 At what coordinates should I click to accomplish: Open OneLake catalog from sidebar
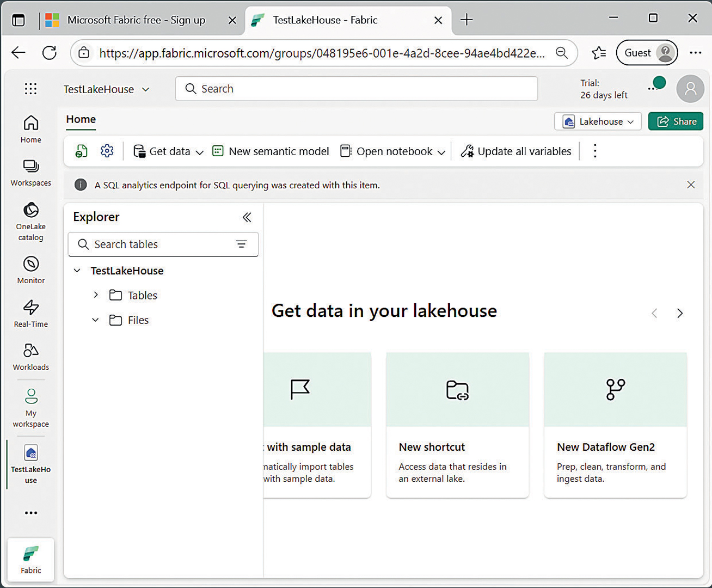pyautogui.click(x=31, y=222)
